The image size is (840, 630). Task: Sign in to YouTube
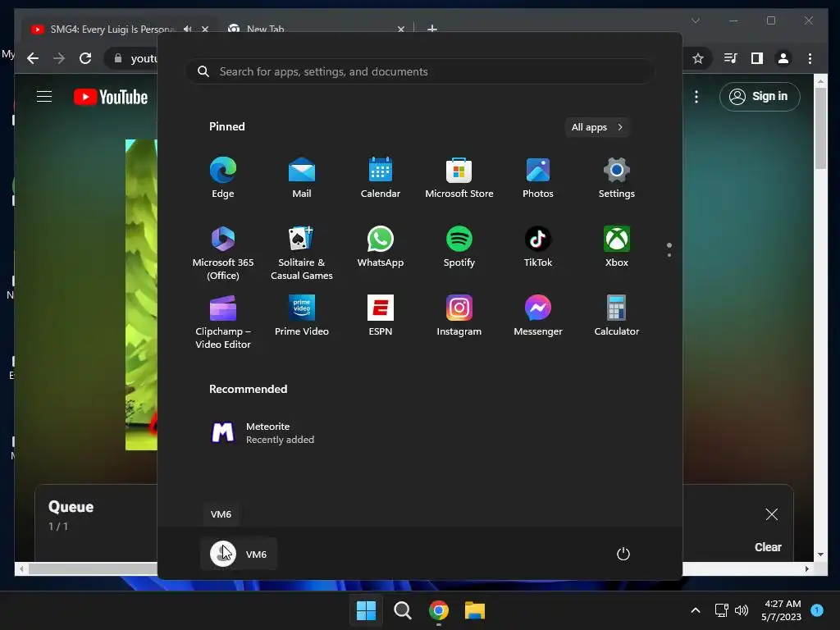click(x=760, y=97)
